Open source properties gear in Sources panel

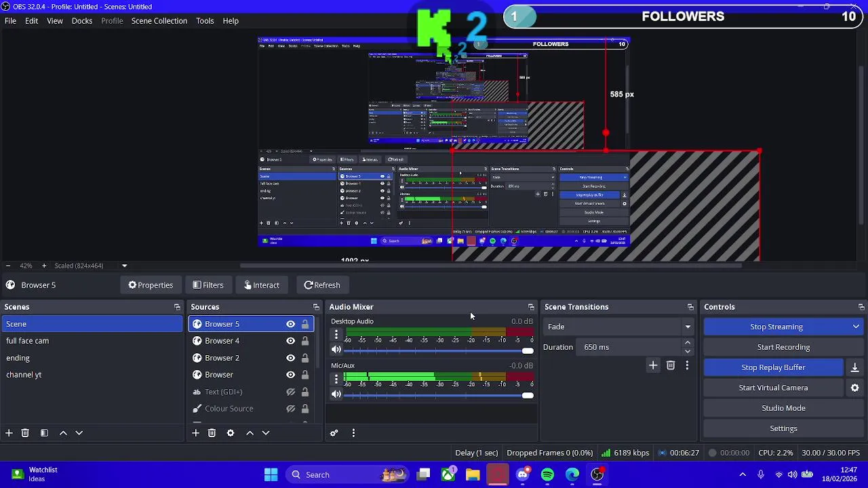pyautogui.click(x=231, y=432)
